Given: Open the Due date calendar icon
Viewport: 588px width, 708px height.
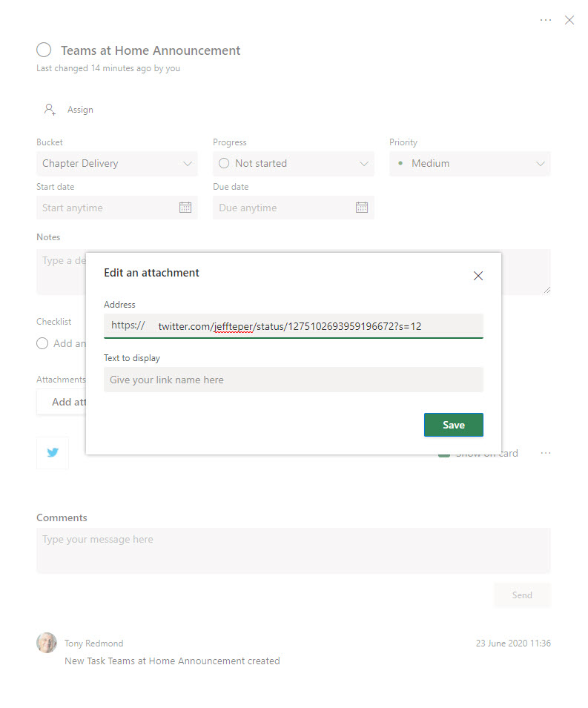Looking at the screenshot, I should click(x=362, y=208).
